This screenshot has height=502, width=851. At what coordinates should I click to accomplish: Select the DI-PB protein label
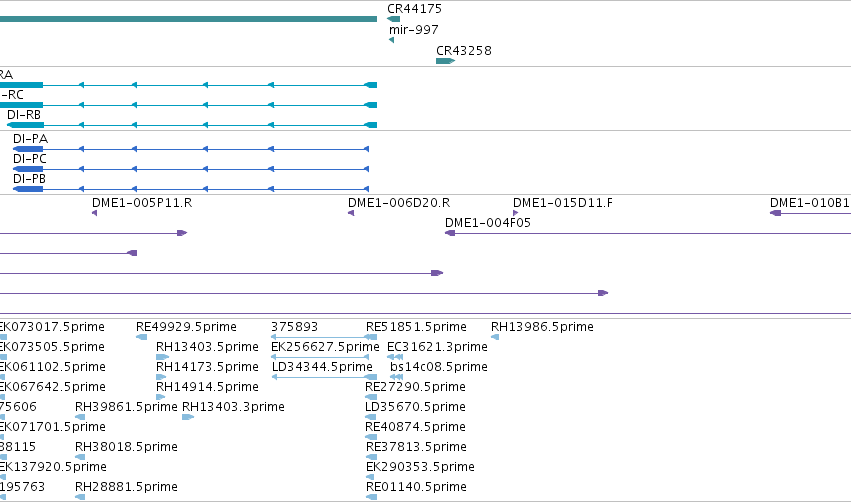click(x=29, y=179)
